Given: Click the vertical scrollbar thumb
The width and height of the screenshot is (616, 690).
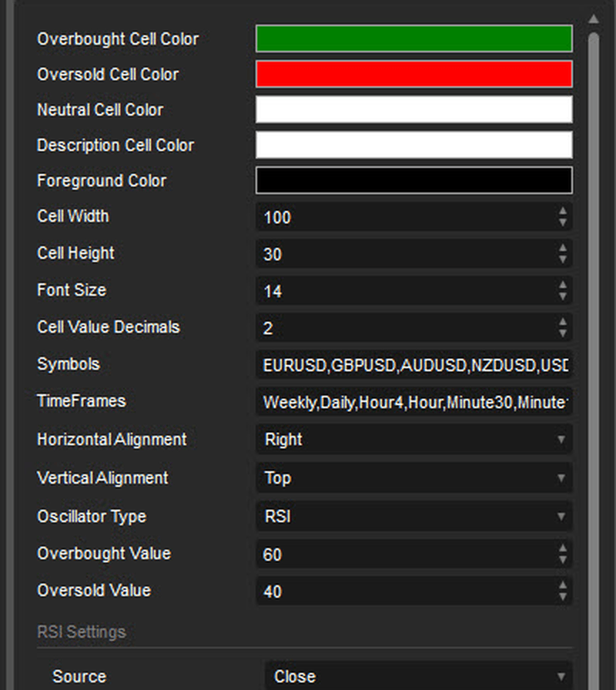Looking at the screenshot, I should [x=593, y=361].
